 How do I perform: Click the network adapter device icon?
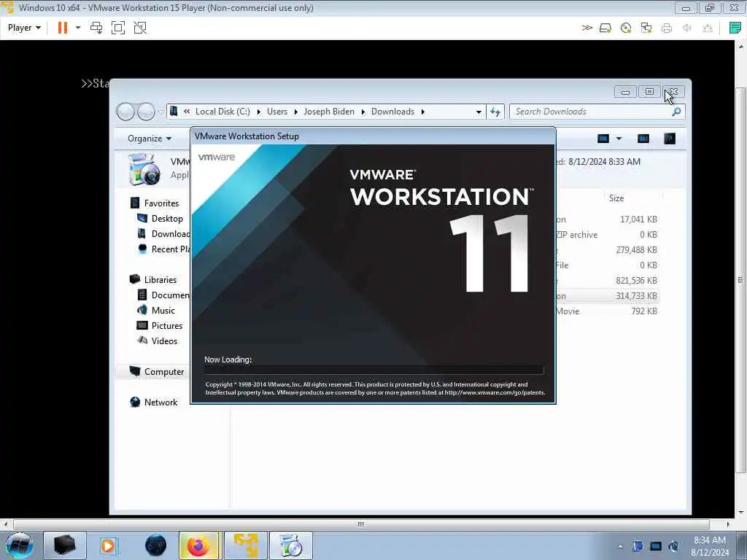(646, 28)
